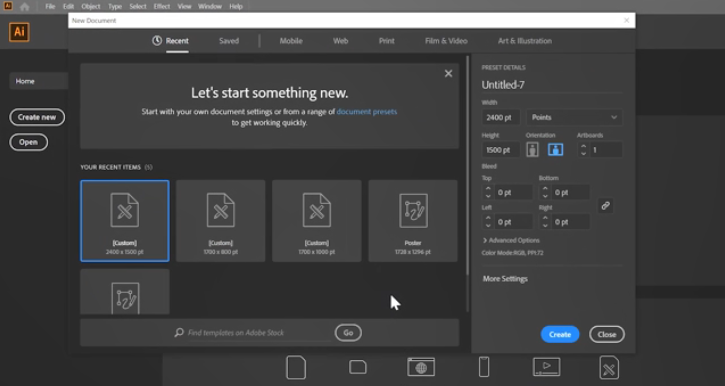This screenshot has width=725, height=386.
Task: Choose the rounded rectangle preset icon in background
Action: click(x=358, y=367)
